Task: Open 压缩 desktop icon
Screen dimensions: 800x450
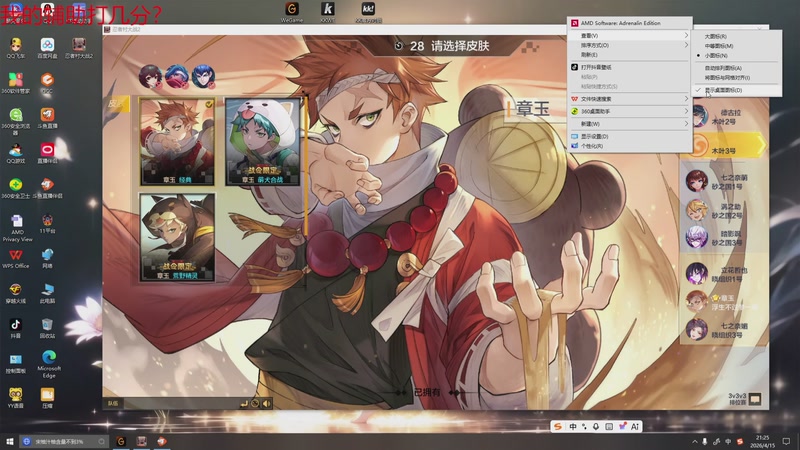Action: [x=47, y=398]
